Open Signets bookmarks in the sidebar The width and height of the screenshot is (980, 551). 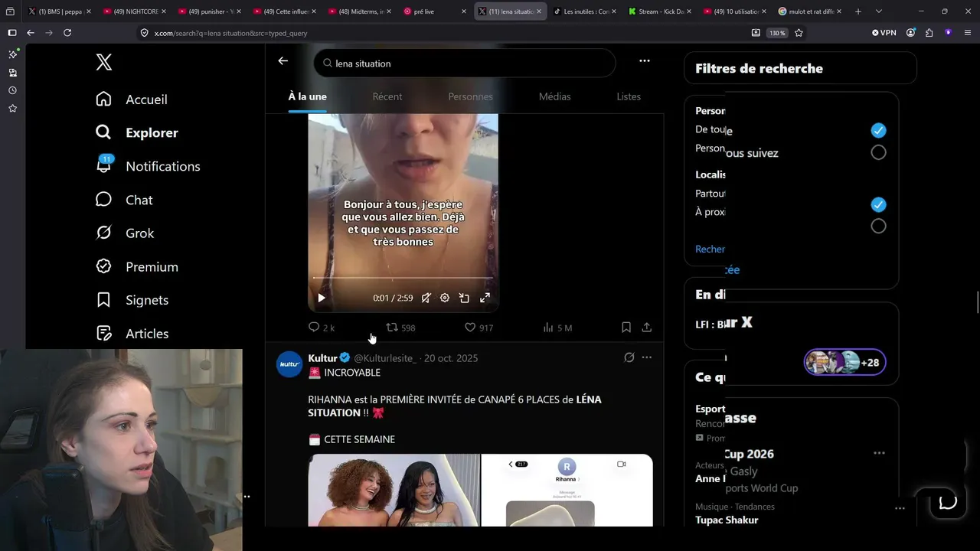(x=132, y=300)
